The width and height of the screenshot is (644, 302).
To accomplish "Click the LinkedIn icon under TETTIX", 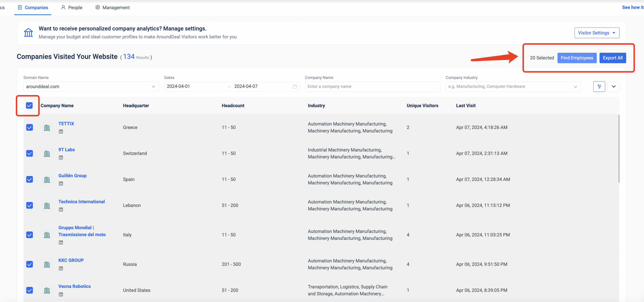I will click(x=61, y=132).
